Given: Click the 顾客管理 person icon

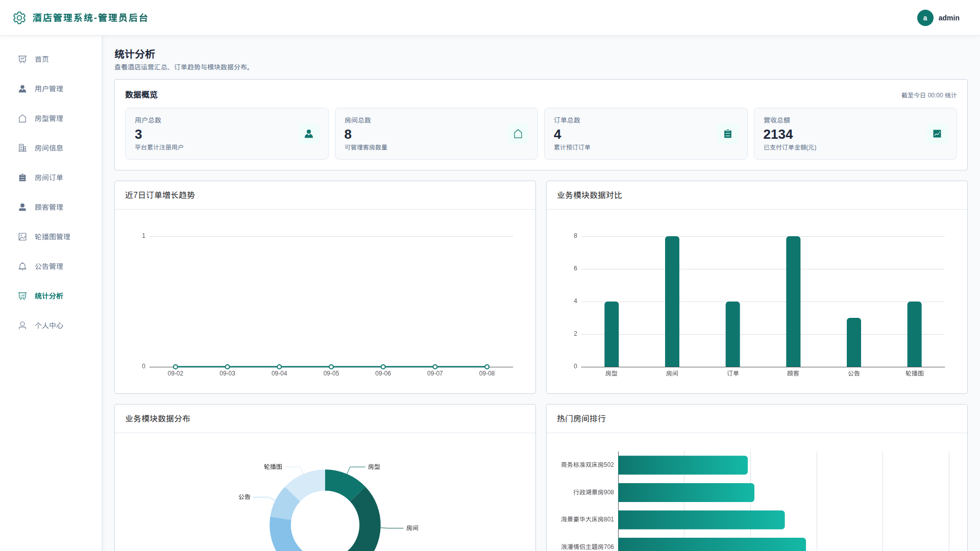Looking at the screenshot, I should coord(22,207).
